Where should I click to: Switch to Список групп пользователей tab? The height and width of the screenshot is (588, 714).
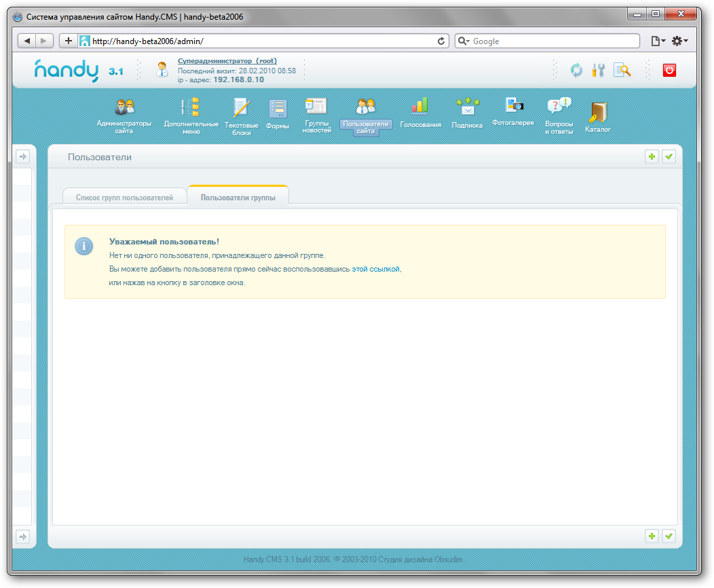click(x=124, y=198)
